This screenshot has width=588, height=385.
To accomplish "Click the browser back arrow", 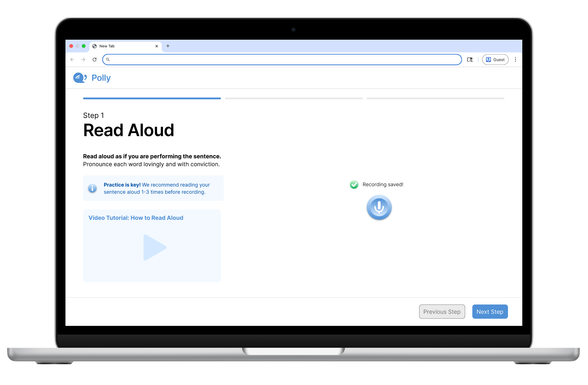I will [x=72, y=60].
